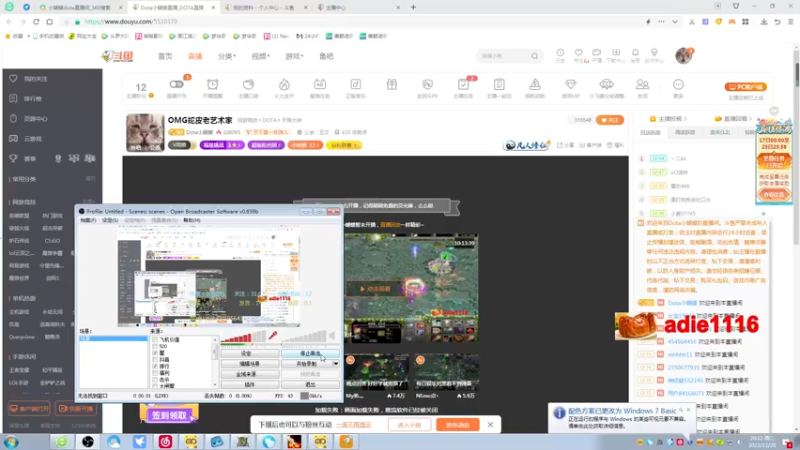This screenshot has width=800, height=450.
Task: Expand the orange 小时榜 badge
Action: point(305,145)
